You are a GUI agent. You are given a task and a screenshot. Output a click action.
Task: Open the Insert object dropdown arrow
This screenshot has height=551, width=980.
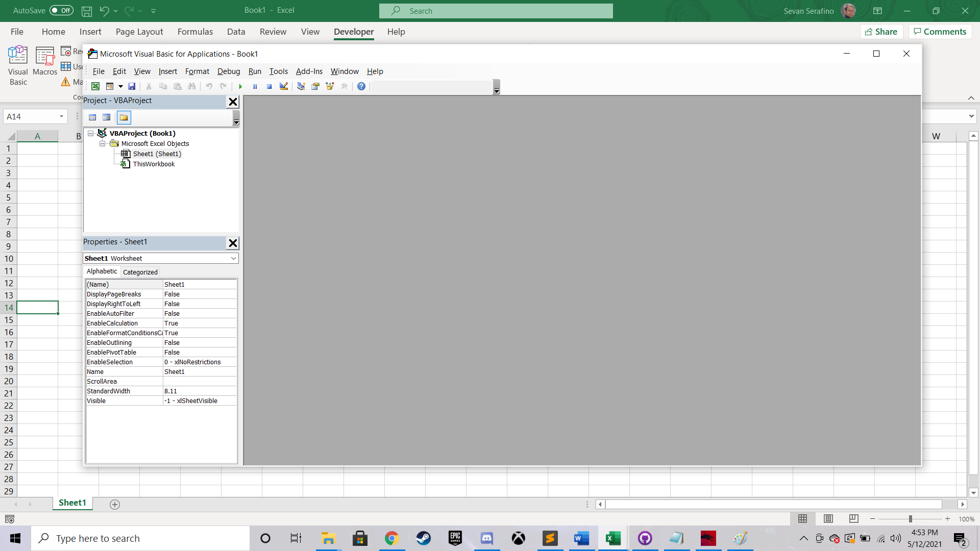pos(120,86)
